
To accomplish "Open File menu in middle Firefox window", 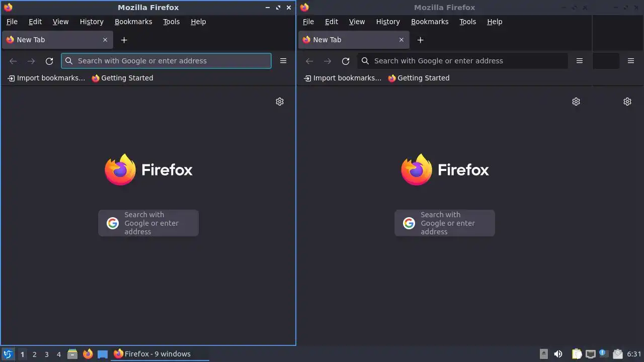I will (x=308, y=22).
